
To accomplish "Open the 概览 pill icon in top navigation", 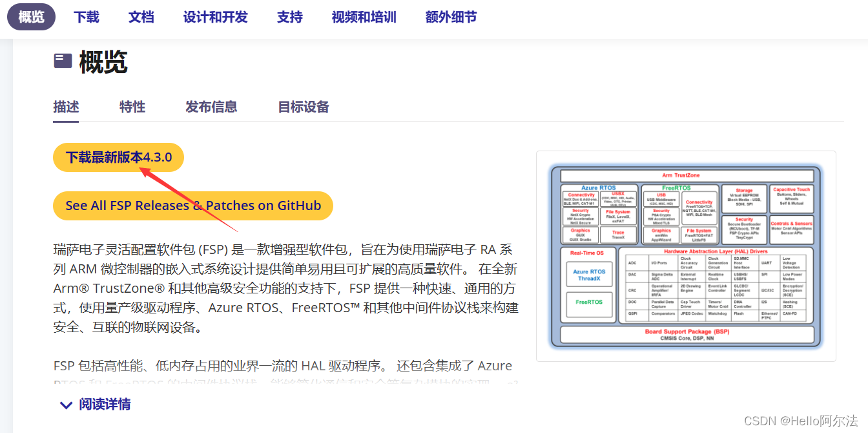I will pos(31,17).
